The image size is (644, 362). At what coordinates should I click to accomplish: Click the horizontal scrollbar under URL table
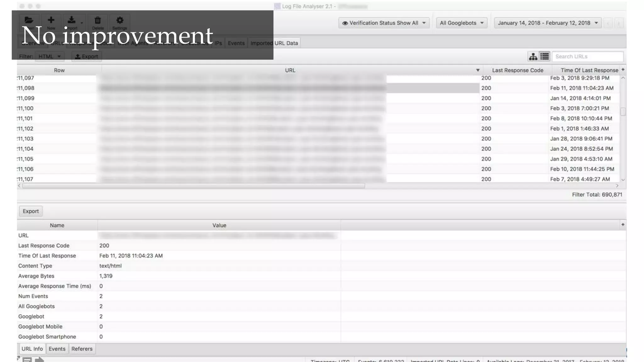click(x=193, y=186)
